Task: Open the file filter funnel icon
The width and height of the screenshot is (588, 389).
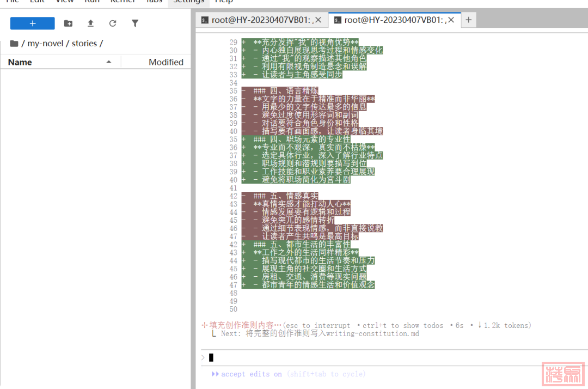Action: point(135,23)
